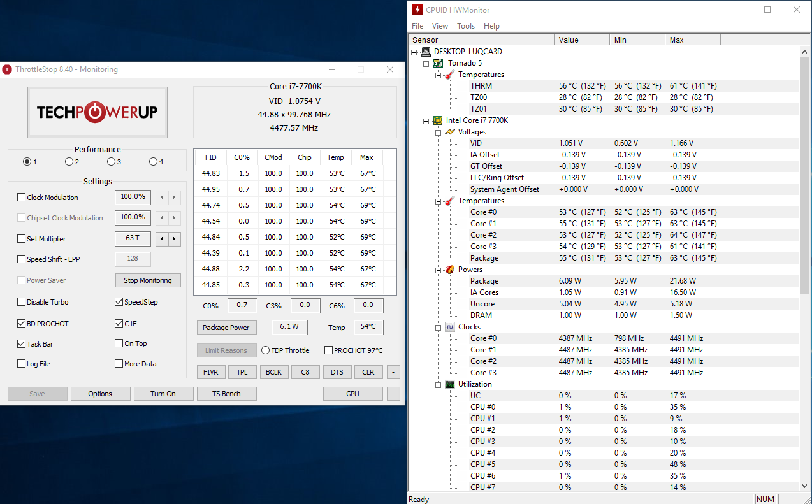
Task: Click the GPU button
Action: pos(353,394)
